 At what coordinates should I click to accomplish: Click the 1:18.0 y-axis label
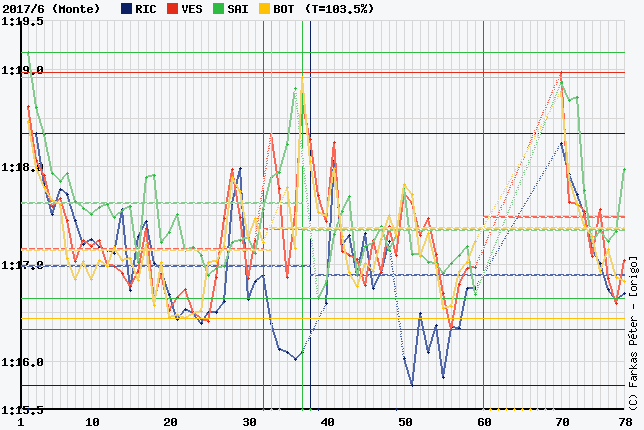pyautogui.click(x=23, y=168)
